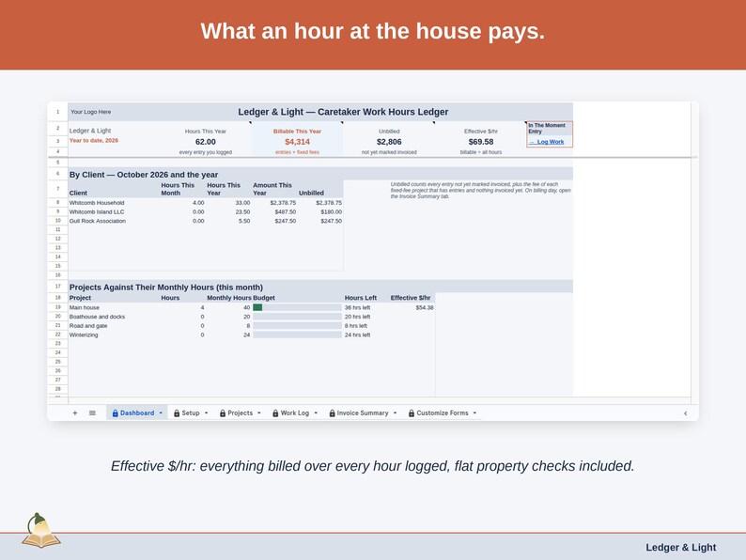Viewport: 746px width, 560px height.
Task: Select the Hours This Year value 62.00
Action: (x=206, y=142)
